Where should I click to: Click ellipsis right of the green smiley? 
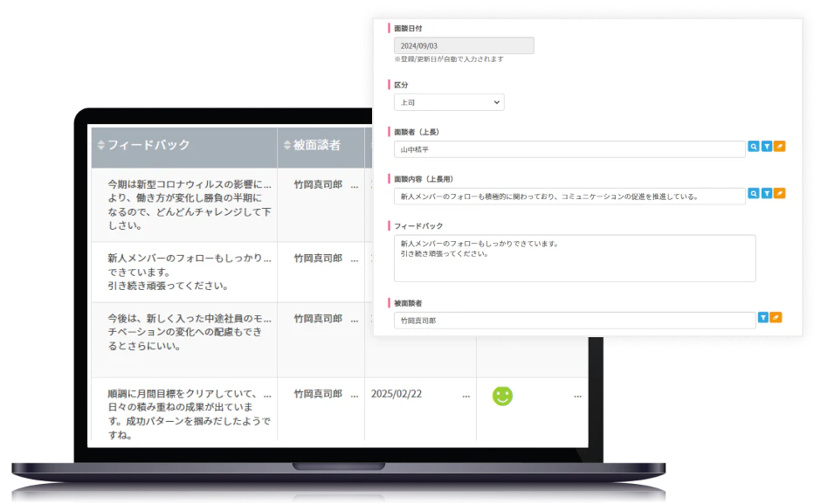tap(577, 397)
